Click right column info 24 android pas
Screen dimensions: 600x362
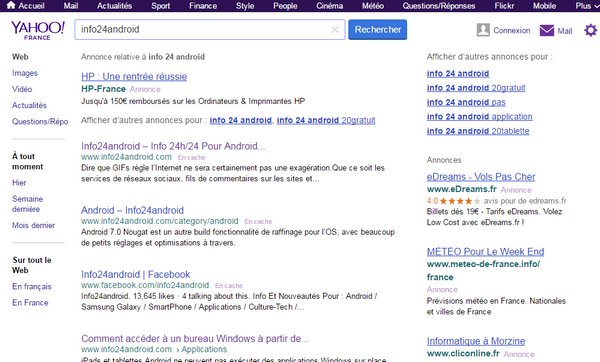[x=466, y=102]
